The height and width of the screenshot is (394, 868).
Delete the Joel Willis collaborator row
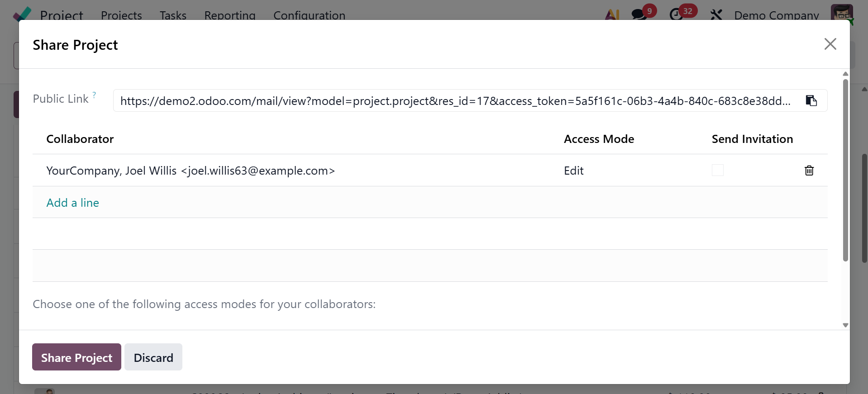tap(809, 171)
